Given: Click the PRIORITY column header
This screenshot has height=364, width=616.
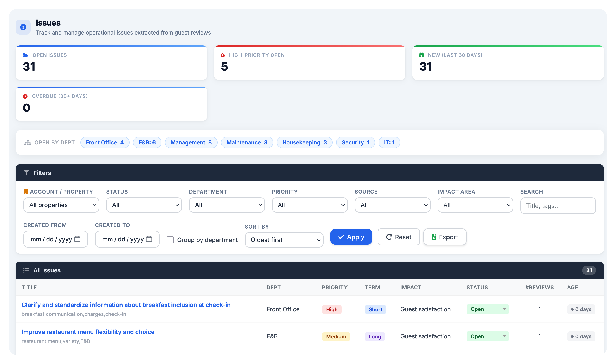Looking at the screenshot, I should click(334, 288).
